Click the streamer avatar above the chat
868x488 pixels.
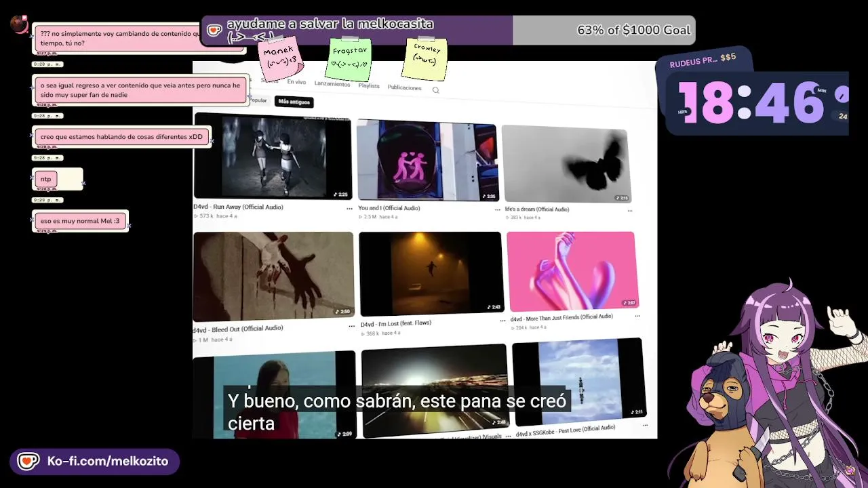pos(18,25)
